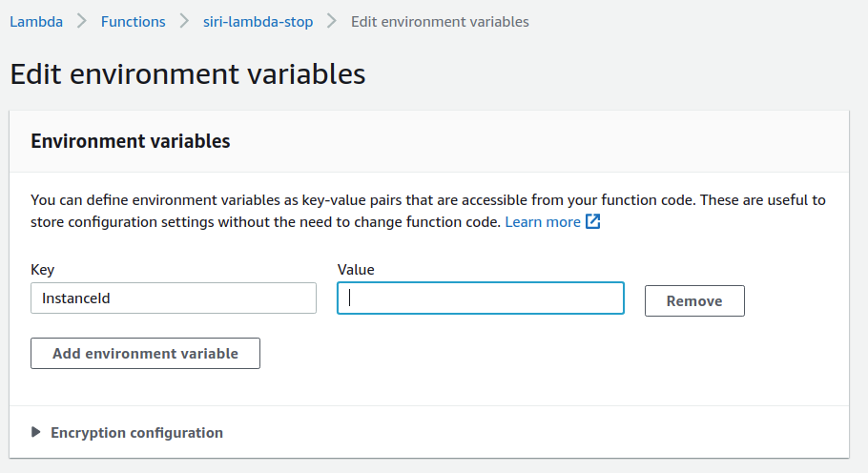
Task: Click the Environment variables panel header
Action: click(x=131, y=141)
